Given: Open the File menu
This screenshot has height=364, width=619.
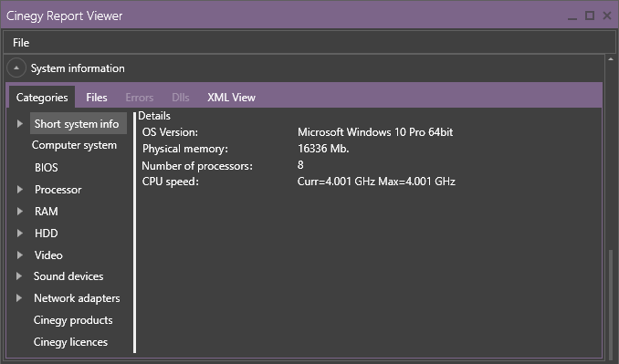Looking at the screenshot, I should pyautogui.click(x=21, y=43).
